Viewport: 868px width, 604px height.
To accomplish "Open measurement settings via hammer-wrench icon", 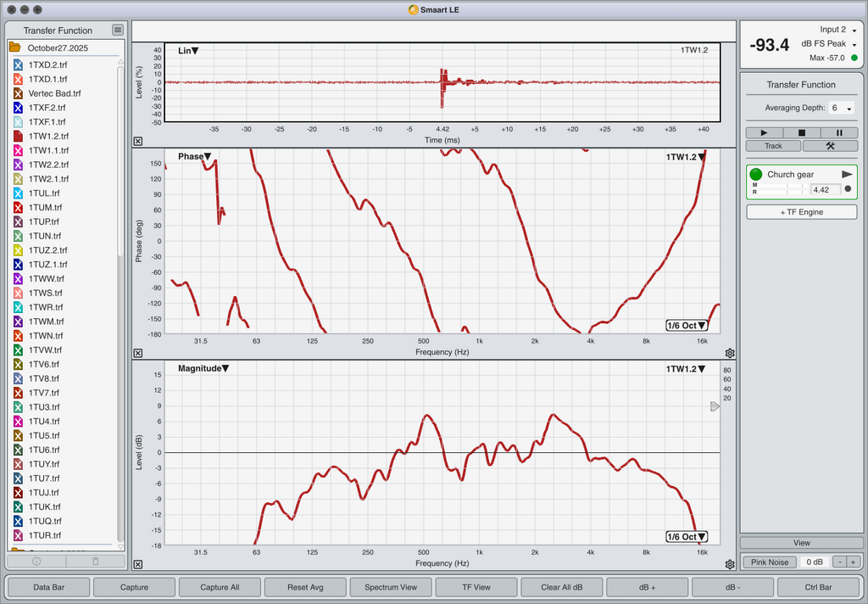I will 830,146.
